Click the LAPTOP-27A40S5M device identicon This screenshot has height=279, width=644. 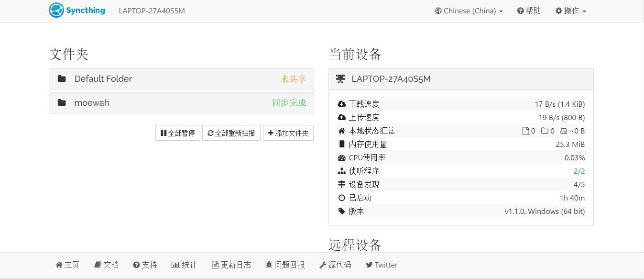point(340,79)
